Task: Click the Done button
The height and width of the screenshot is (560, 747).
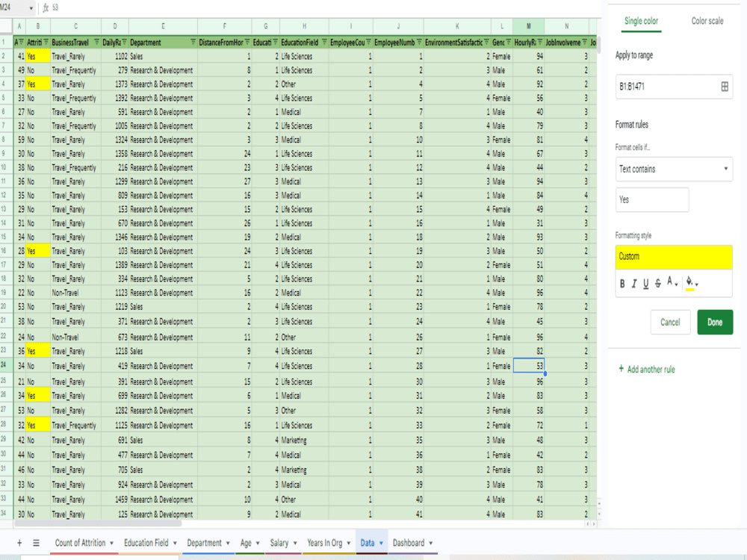Action: tap(715, 323)
